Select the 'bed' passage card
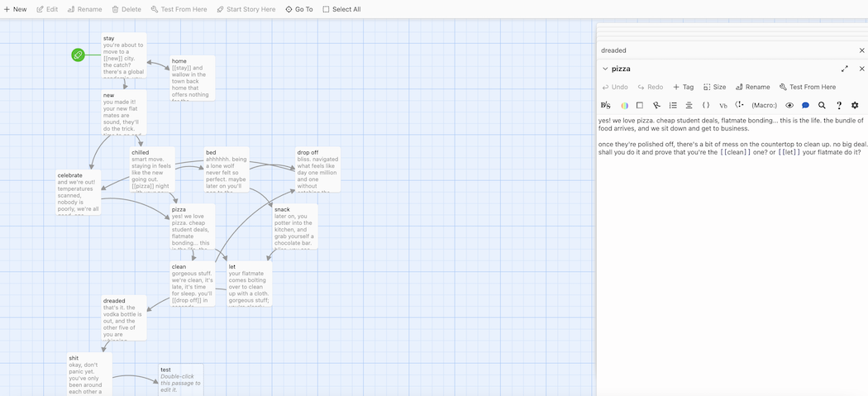Viewport: 868px width, 396px height. [227, 169]
